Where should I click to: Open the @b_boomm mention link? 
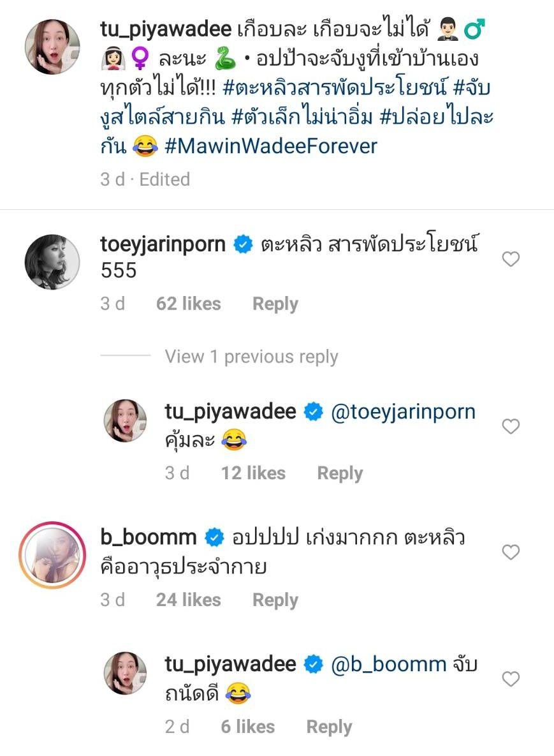(389, 664)
